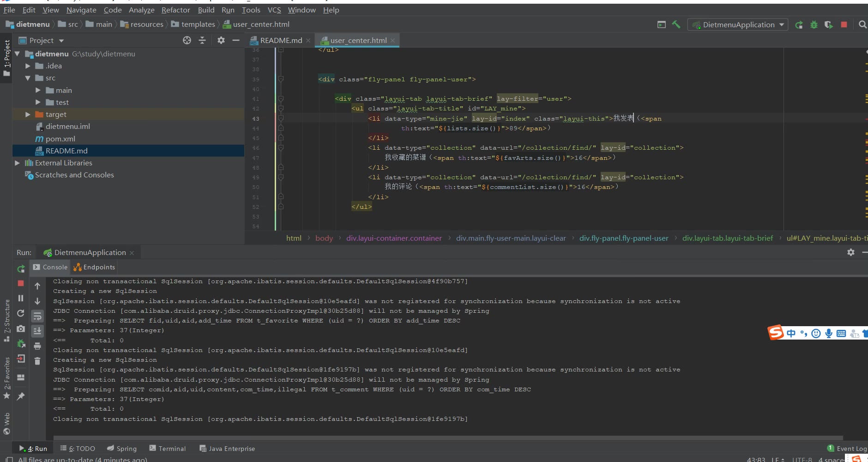
Task: Click the project structure icon beside hammer
Action: 662,24
